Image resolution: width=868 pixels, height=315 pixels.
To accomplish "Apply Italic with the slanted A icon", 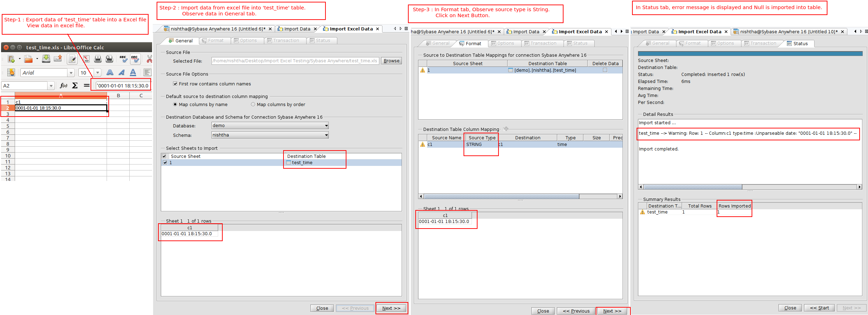I will [122, 72].
